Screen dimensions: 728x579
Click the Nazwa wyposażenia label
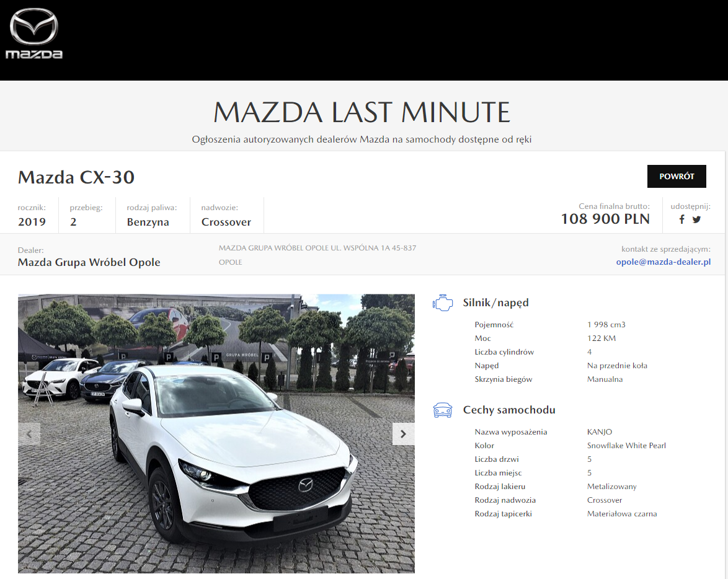(x=511, y=432)
